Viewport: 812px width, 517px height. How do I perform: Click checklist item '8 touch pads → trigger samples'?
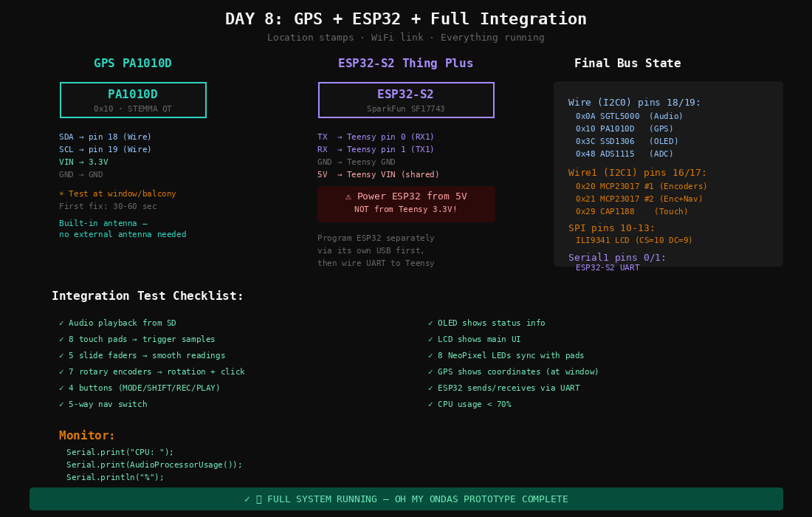pyautogui.click(x=137, y=339)
